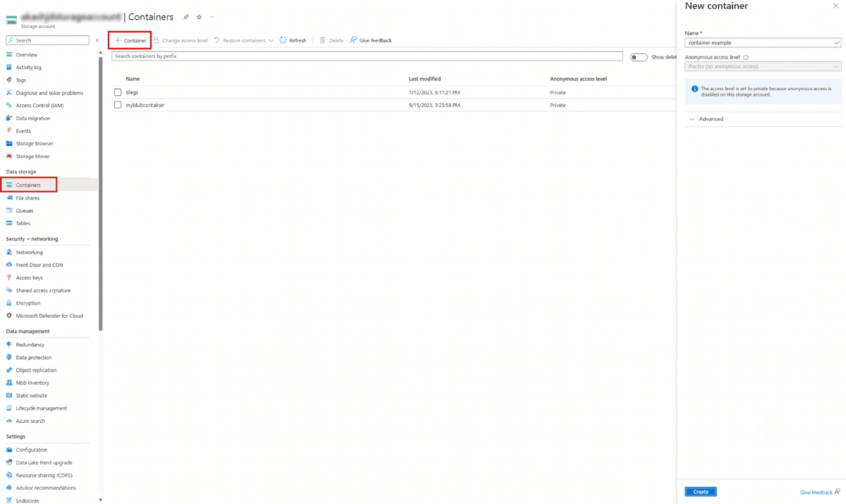The height and width of the screenshot is (504, 846).
Task: Tick the checkbox for the Blegs container
Action: point(118,92)
